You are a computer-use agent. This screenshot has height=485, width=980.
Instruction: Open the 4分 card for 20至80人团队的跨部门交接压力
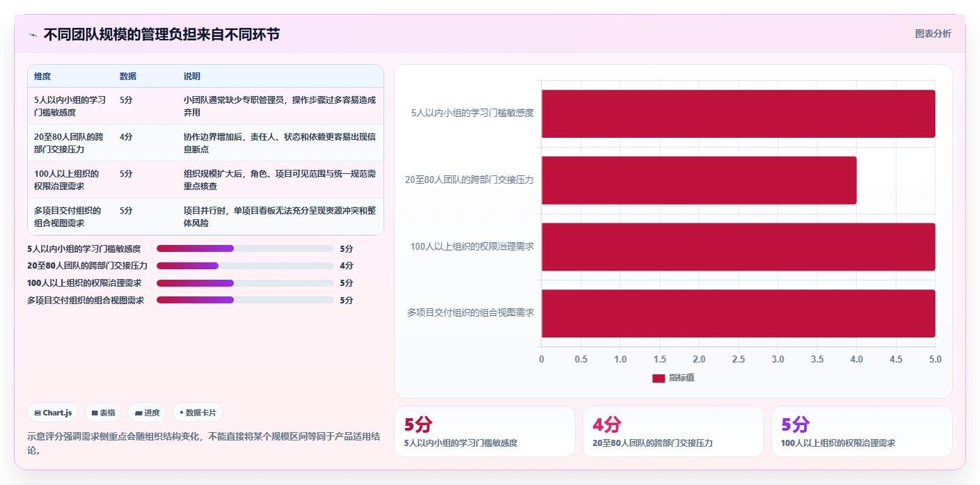pyautogui.click(x=673, y=431)
